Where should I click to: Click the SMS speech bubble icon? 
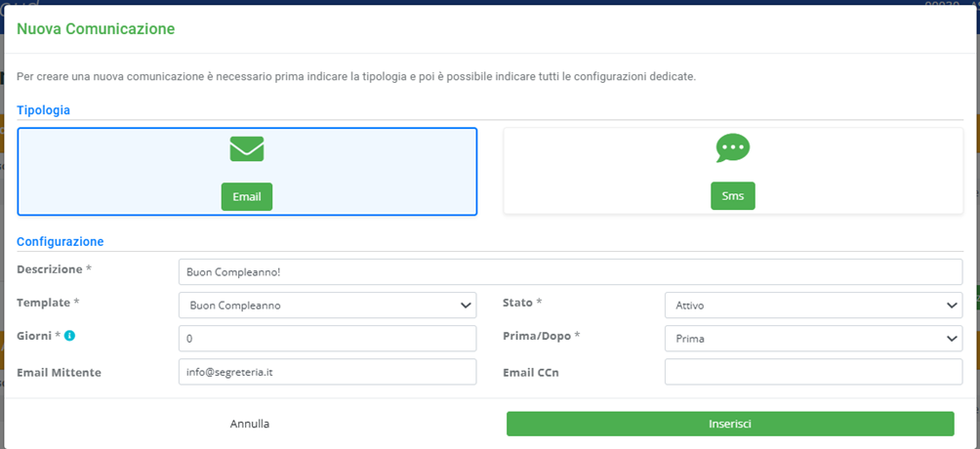(x=732, y=148)
